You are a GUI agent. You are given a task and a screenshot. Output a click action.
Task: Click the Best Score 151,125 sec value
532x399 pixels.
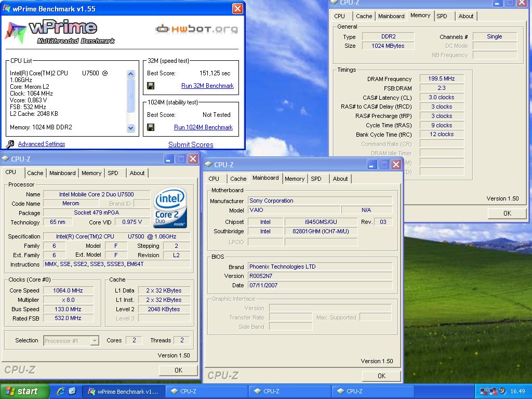pos(215,73)
